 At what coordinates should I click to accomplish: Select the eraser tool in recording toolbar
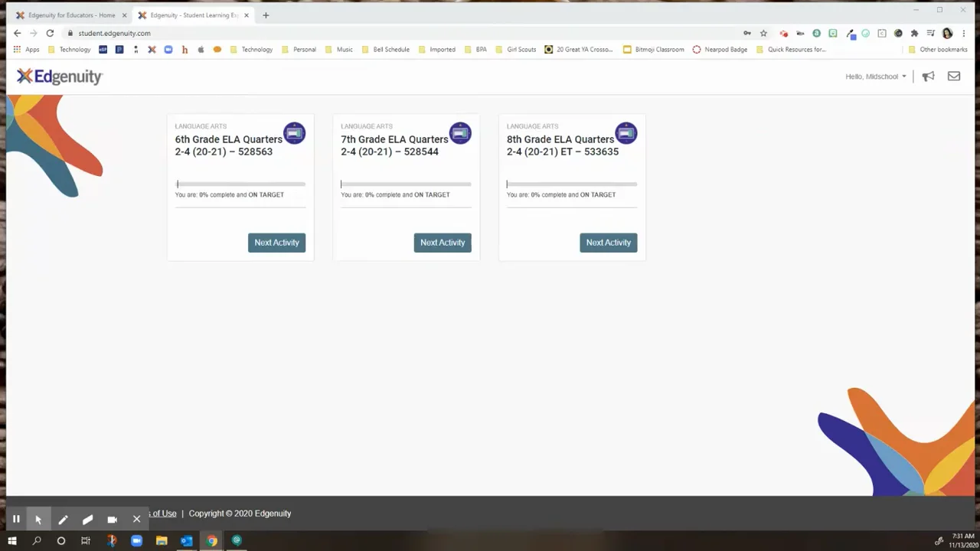click(87, 519)
